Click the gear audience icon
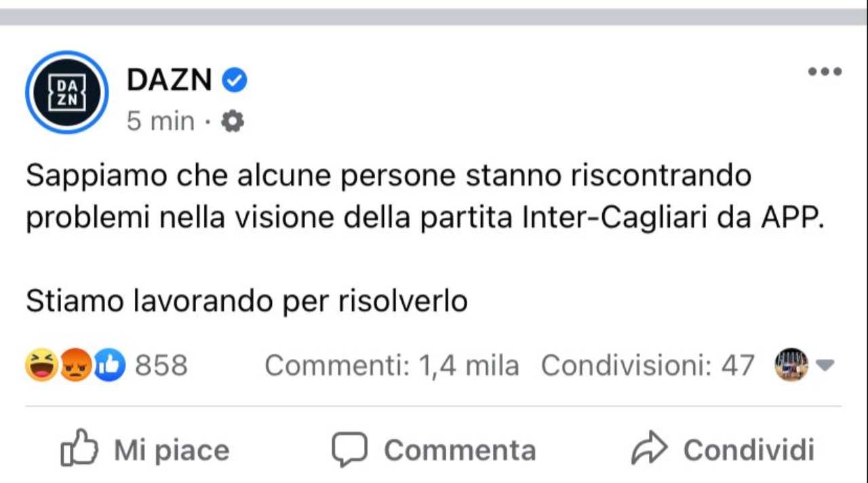868x483 pixels. point(233,121)
